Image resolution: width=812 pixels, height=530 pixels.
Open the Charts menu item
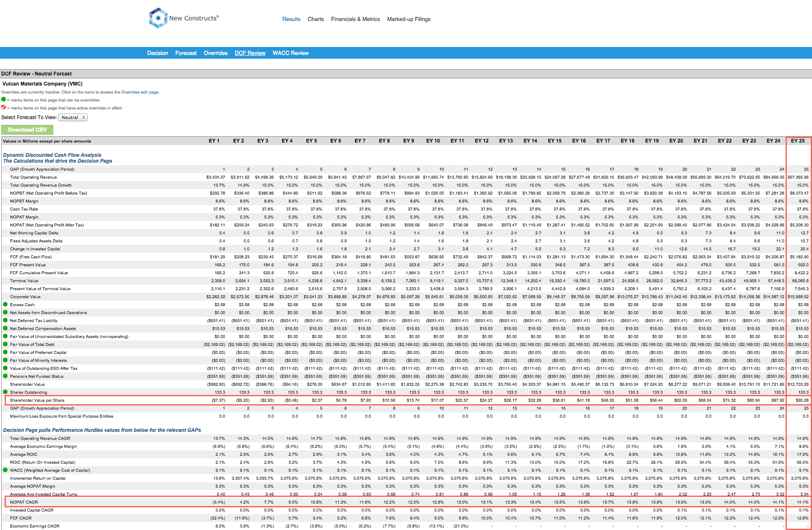point(315,19)
